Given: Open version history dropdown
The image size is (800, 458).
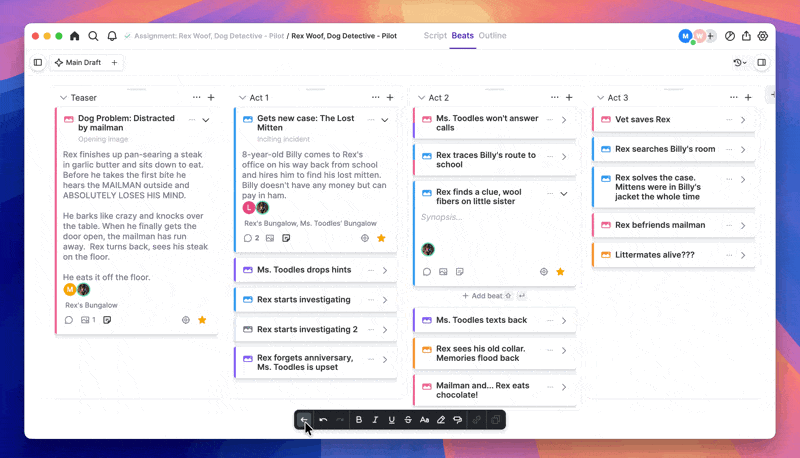Looking at the screenshot, I should coord(739,63).
